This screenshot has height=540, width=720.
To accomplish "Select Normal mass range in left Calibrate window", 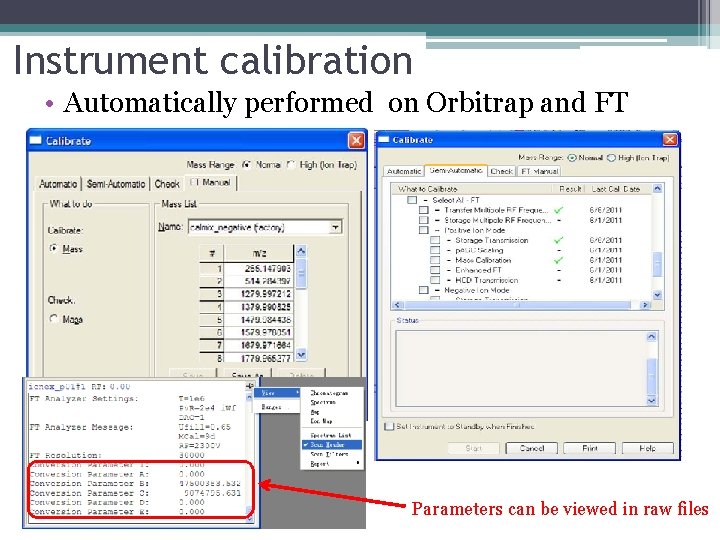I will (x=247, y=164).
